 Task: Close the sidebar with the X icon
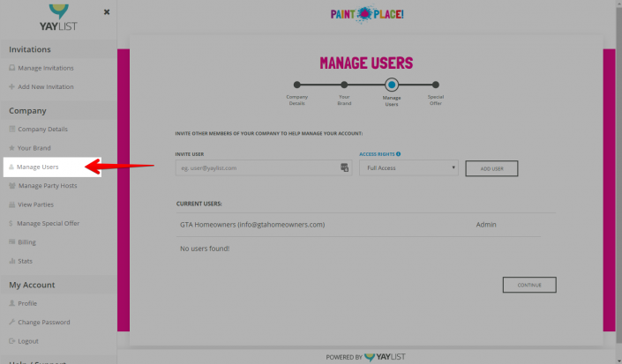point(106,11)
